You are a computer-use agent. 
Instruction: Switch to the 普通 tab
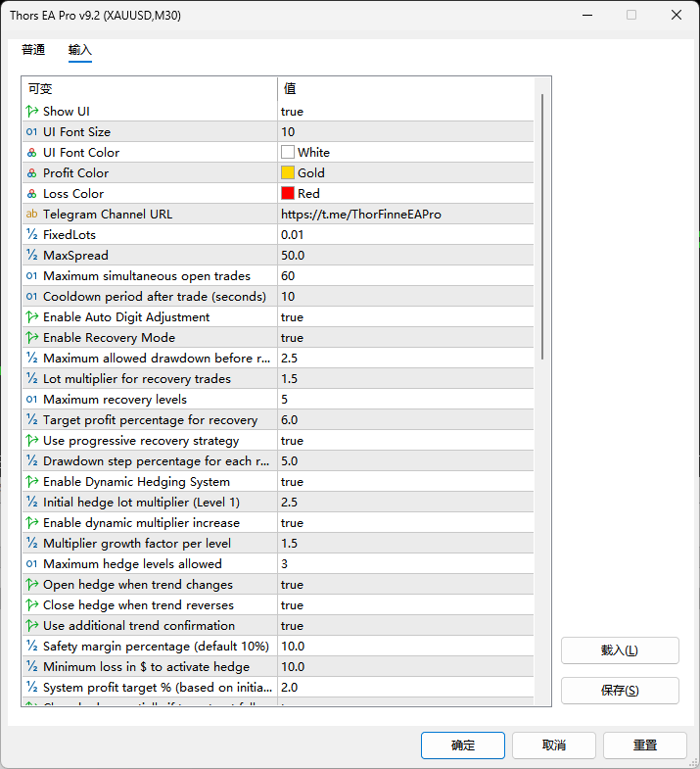pos(33,50)
